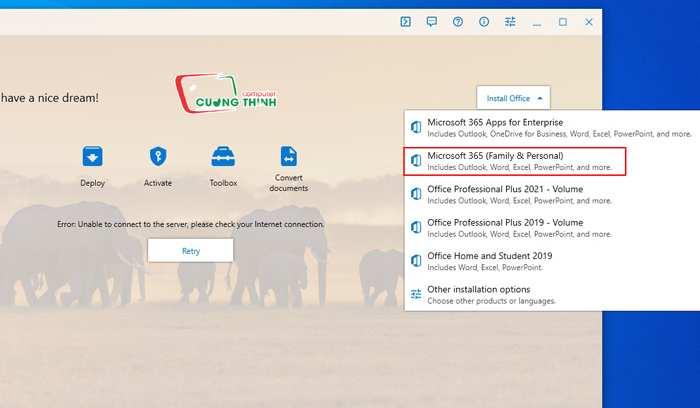The width and height of the screenshot is (700, 408).
Task: Select Office Professional Plus 2019 - Volume
Action: 552,228
